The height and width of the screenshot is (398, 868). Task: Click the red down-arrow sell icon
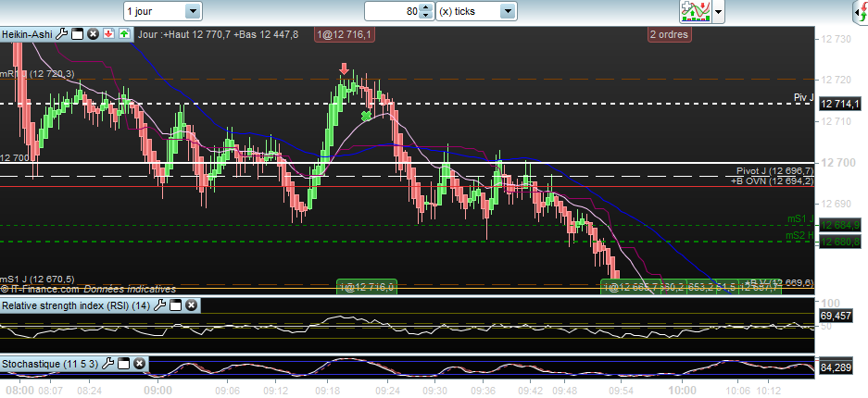pyautogui.click(x=108, y=34)
